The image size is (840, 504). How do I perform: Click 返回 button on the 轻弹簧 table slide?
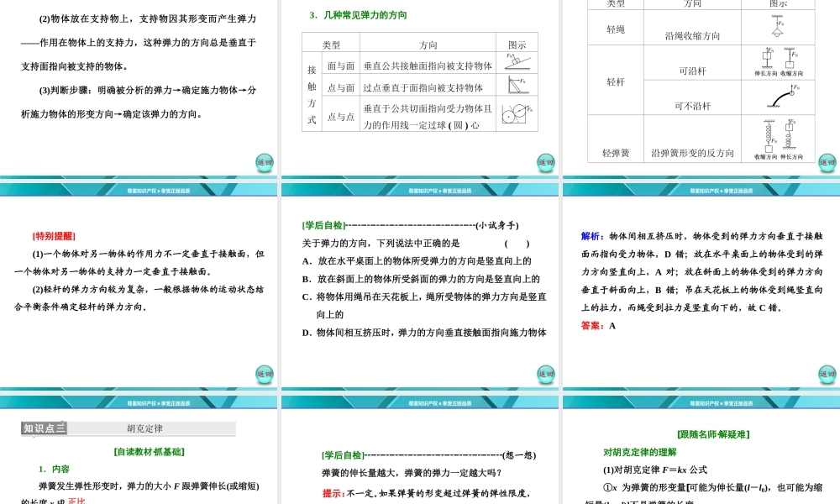827,163
